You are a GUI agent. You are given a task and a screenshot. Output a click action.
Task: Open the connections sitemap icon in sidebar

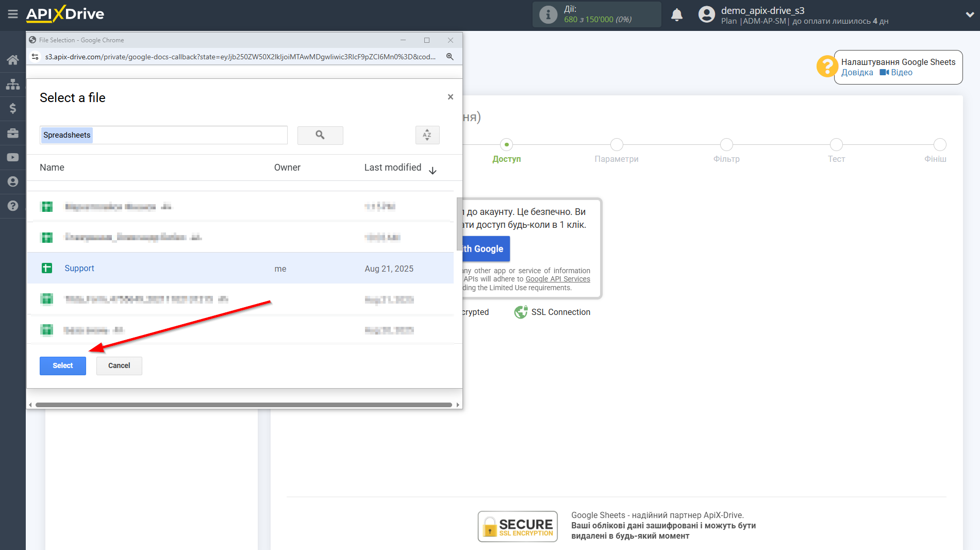click(13, 84)
